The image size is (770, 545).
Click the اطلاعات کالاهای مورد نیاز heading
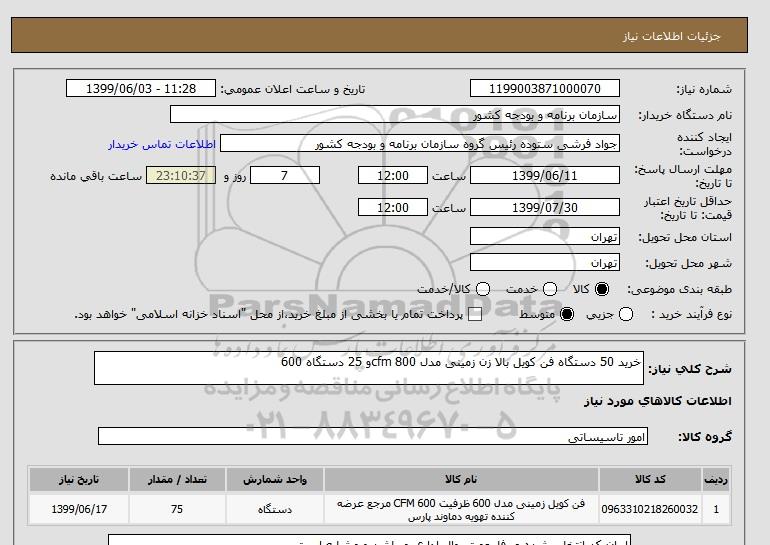pyautogui.click(x=658, y=401)
